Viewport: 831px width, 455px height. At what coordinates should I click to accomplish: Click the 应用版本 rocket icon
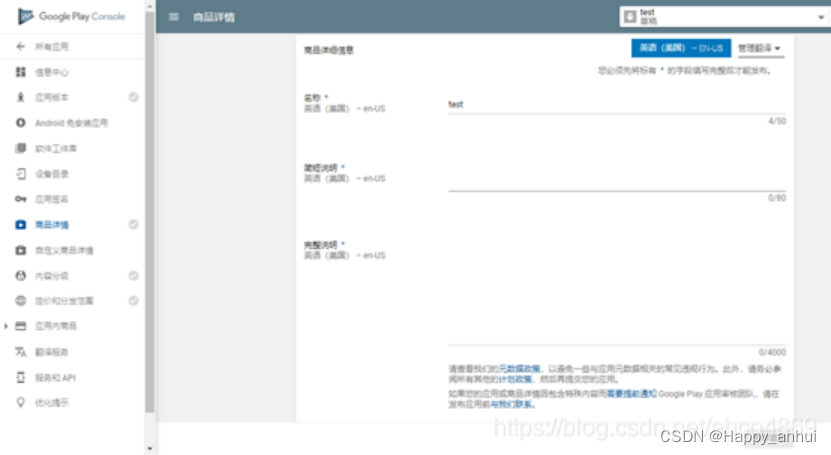pyautogui.click(x=21, y=97)
